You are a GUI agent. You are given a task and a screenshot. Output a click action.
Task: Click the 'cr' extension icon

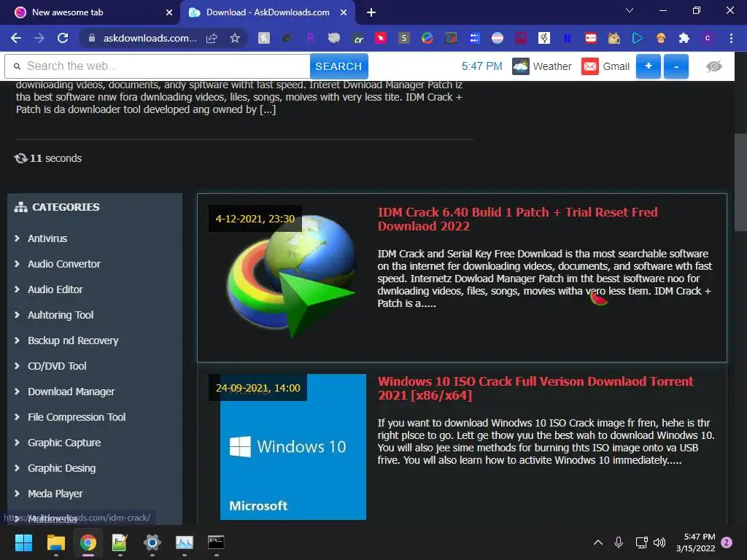[x=357, y=38]
